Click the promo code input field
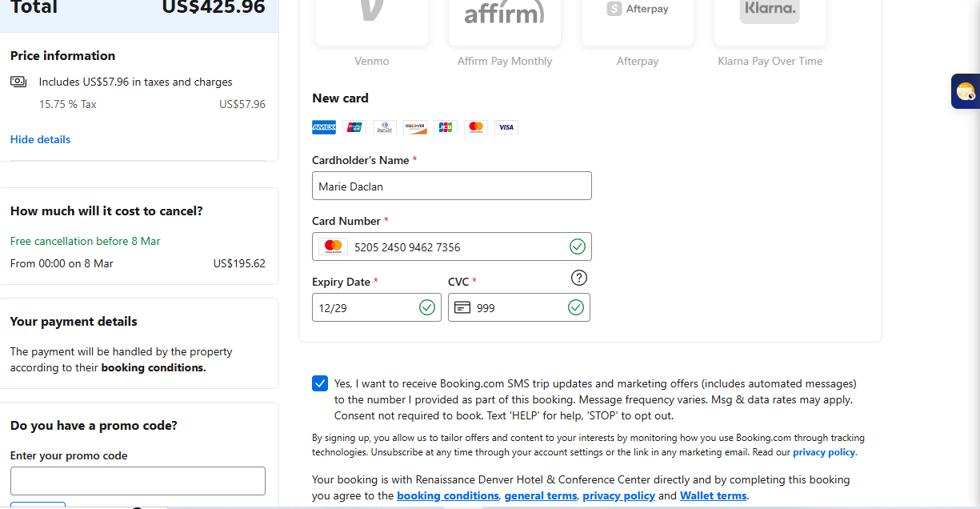Image resolution: width=980 pixels, height=509 pixels. click(x=138, y=481)
